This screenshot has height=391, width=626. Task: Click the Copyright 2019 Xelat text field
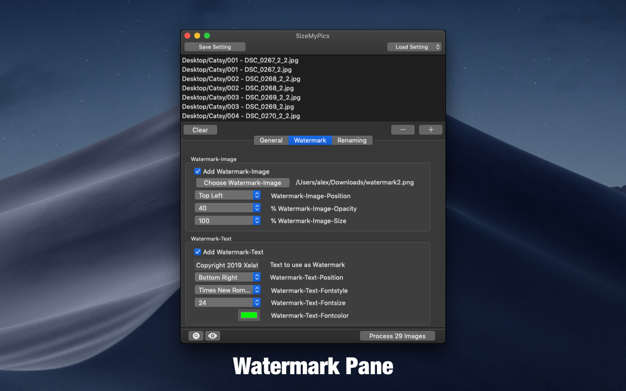227,265
